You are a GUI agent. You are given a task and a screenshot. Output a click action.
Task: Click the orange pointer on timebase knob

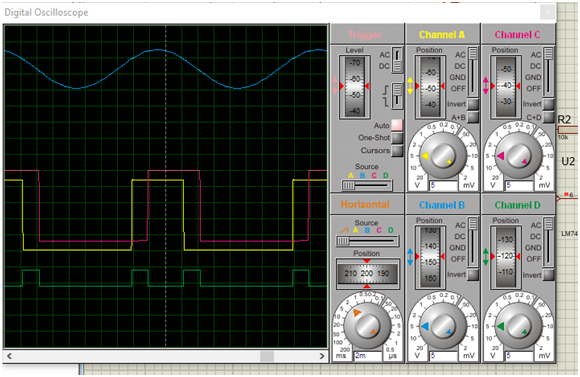pos(357,313)
